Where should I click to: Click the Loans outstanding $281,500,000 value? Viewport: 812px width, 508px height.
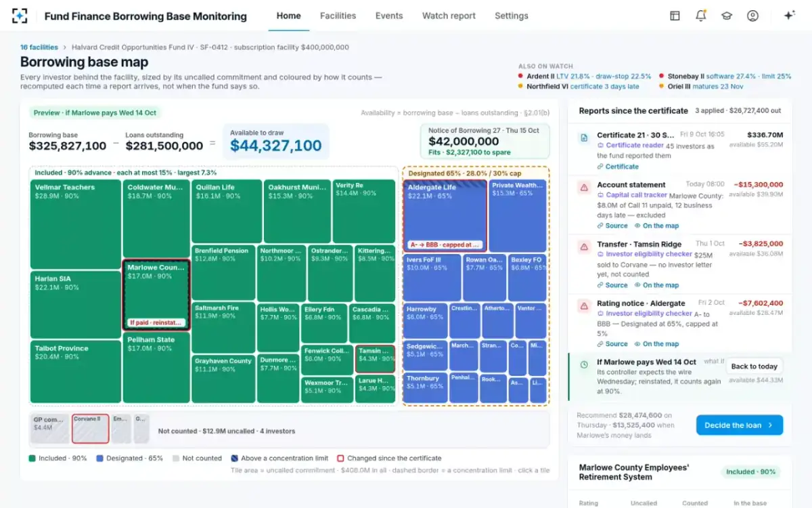pos(164,146)
